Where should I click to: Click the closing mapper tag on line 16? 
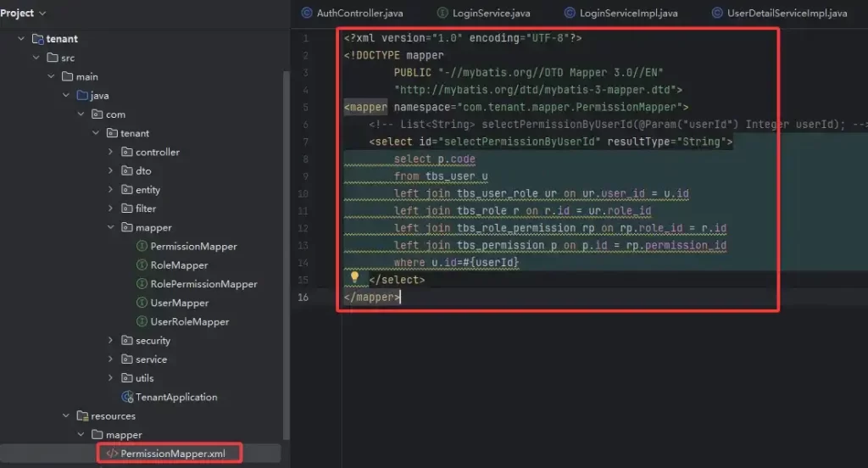pyautogui.click(x=371, y=298)
